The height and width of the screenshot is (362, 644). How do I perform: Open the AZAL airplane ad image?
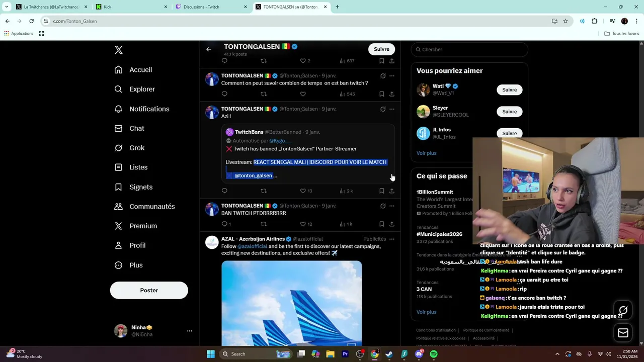tap(292, 303)
